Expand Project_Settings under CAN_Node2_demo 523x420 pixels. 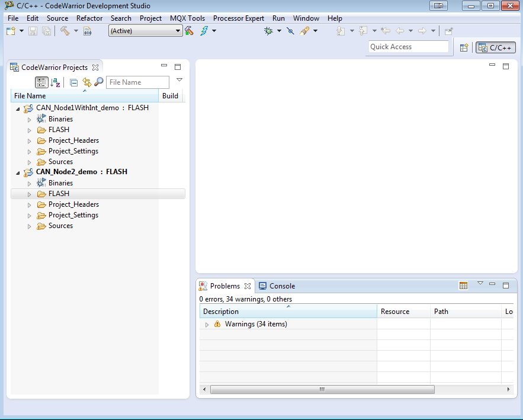(30, 216)
